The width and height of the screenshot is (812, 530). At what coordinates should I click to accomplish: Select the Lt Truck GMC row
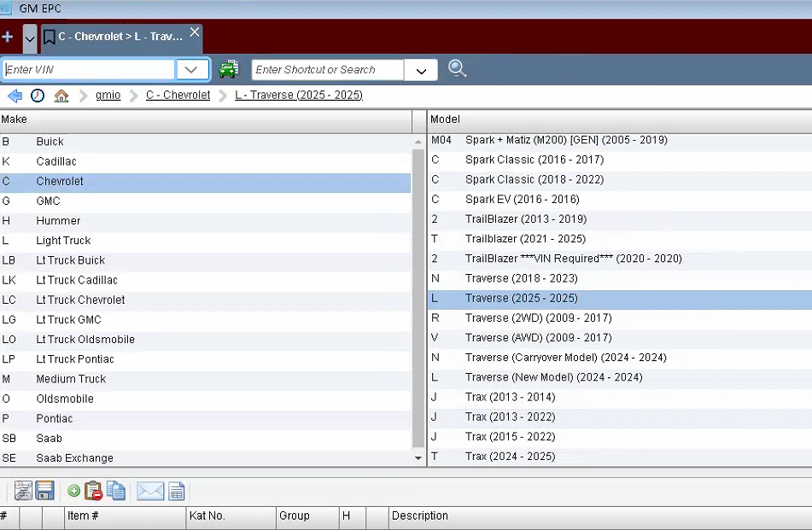click(x=206, y=320)
